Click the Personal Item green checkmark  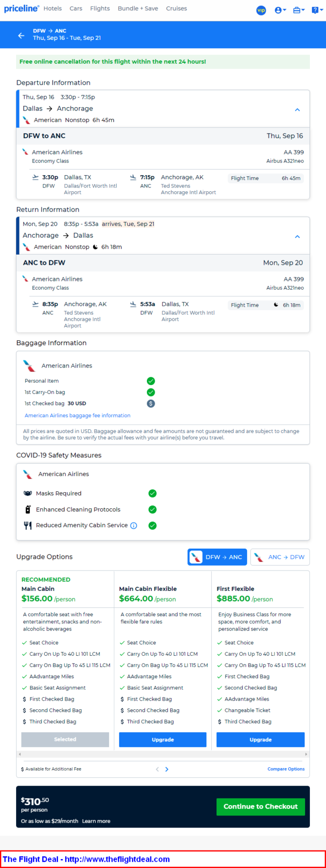tap(151, 381)
